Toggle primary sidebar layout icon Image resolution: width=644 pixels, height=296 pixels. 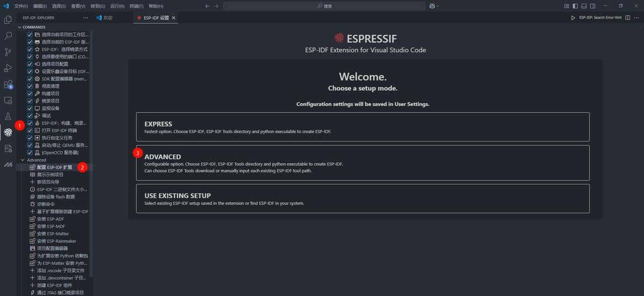click(x=575, y=6)
